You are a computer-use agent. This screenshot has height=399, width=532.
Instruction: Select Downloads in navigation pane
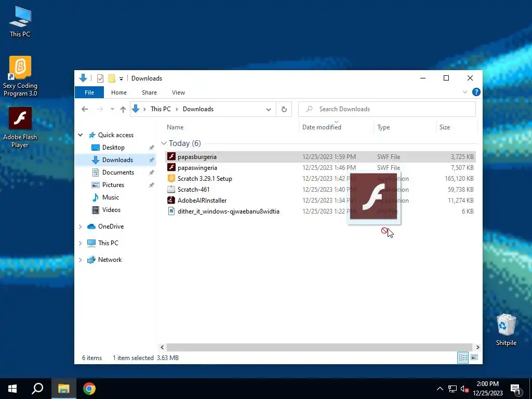tap(117, 160)
